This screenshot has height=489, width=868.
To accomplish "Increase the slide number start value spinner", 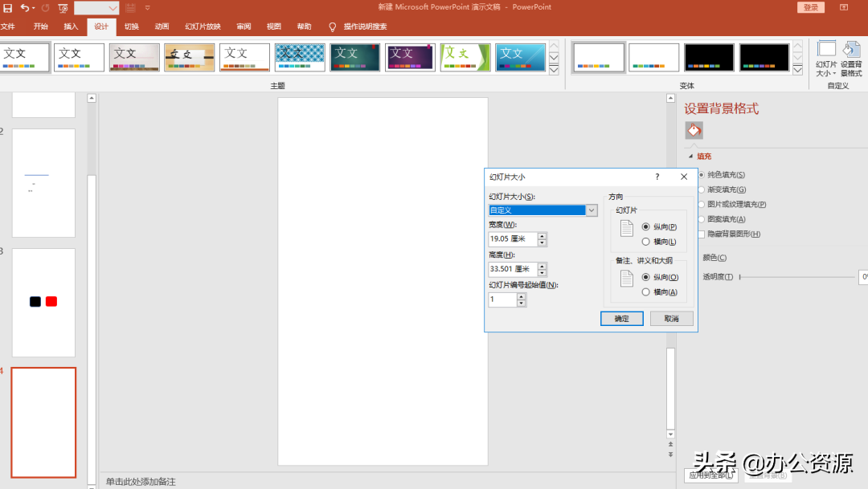I will click(x=521, y=296).
